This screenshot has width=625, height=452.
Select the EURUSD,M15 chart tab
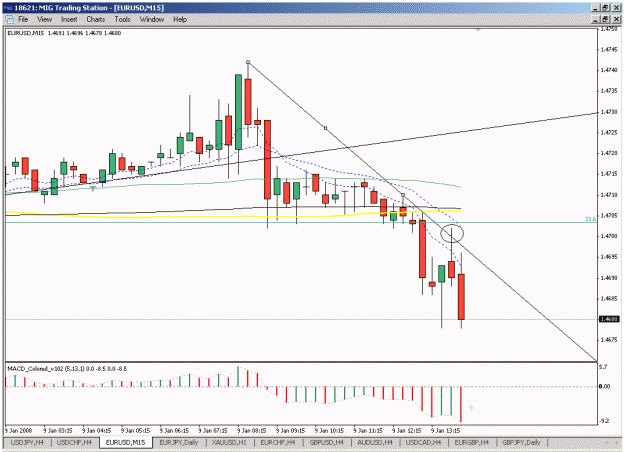click(x=126, y=442)
